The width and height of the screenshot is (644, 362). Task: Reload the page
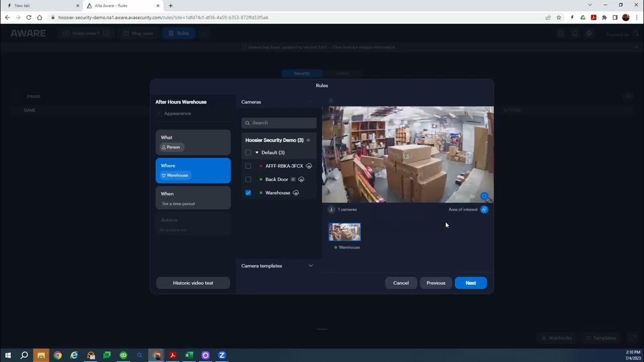click(29, 18)
